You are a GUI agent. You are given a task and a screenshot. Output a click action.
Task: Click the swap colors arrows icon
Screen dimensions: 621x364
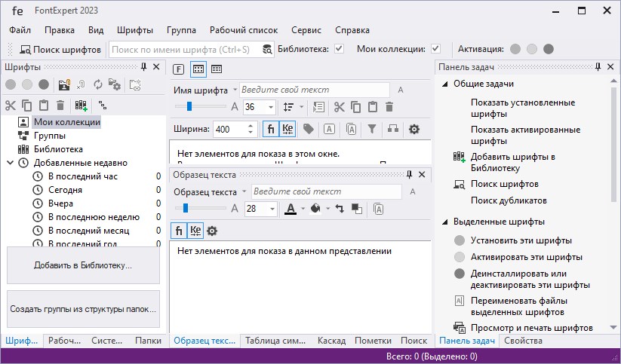[340, 209]
